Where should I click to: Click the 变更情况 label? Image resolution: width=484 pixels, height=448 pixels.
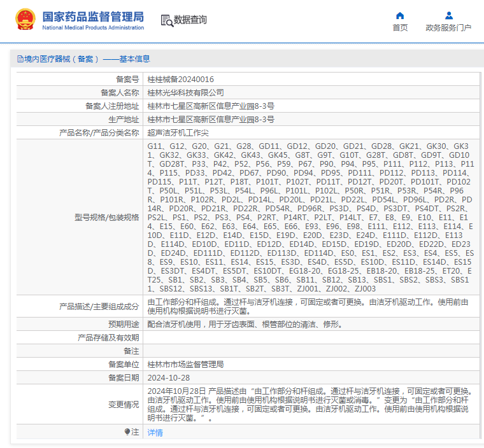124,405
